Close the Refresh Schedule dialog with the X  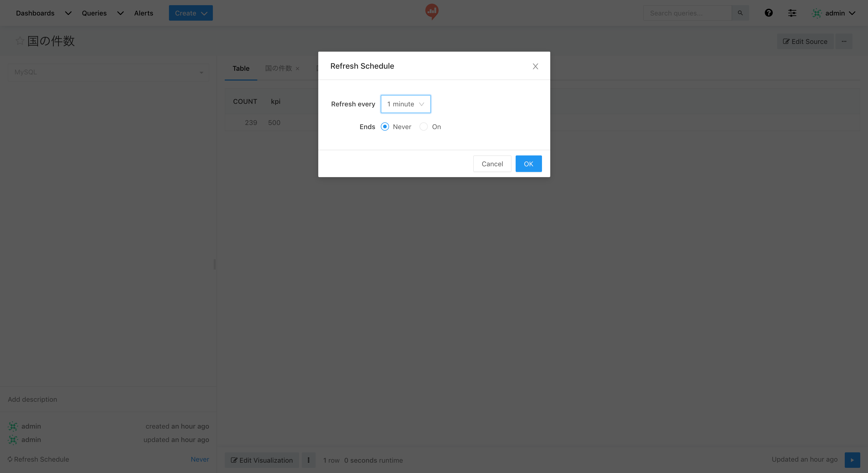[535, 66]
